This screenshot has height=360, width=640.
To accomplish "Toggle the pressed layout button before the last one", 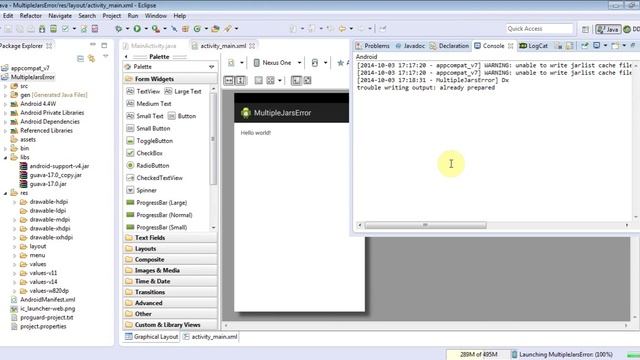I will click(x=296, y=80).
